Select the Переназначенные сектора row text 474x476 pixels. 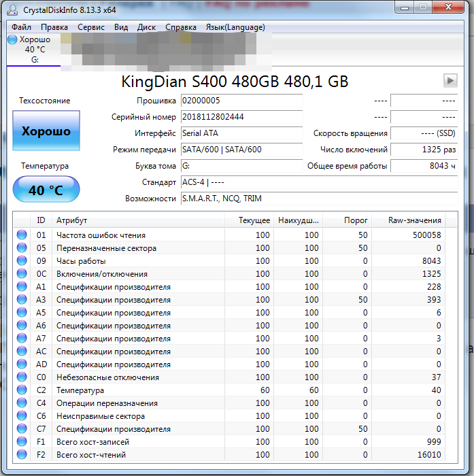pos(106,248)
